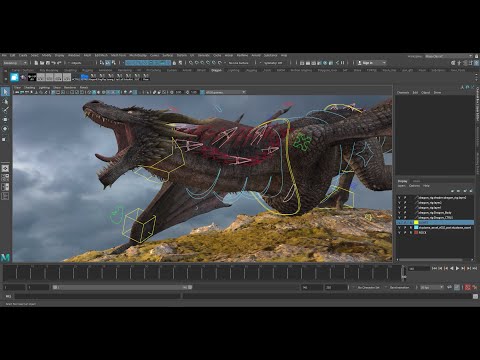Open the Display menu in the main menu bar

pyautogui.click(x=59, y=55)
